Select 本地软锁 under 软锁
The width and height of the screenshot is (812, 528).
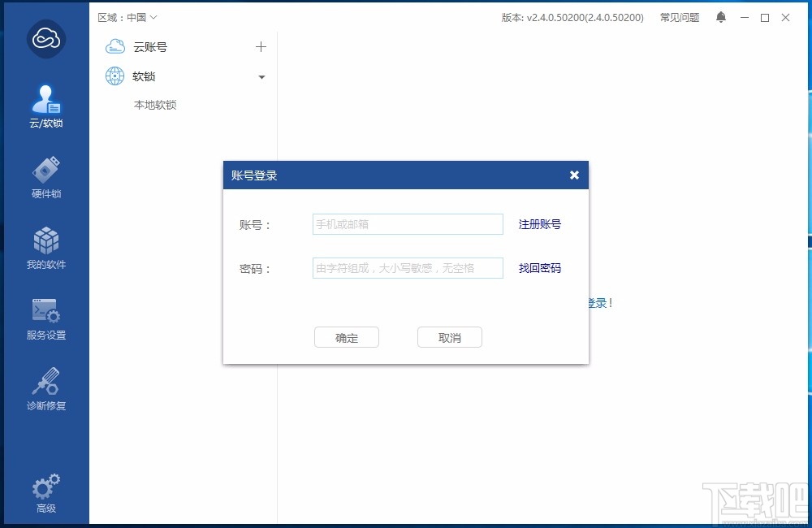coord(153,105)
